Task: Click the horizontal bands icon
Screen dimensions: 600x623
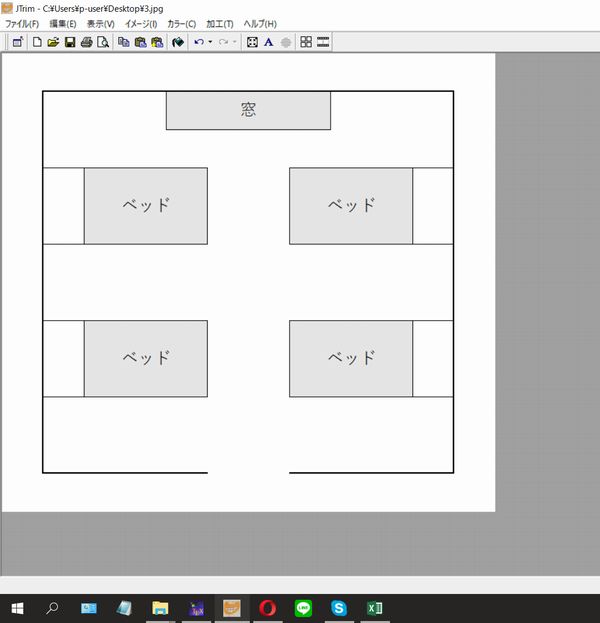Action: point(323,42)
